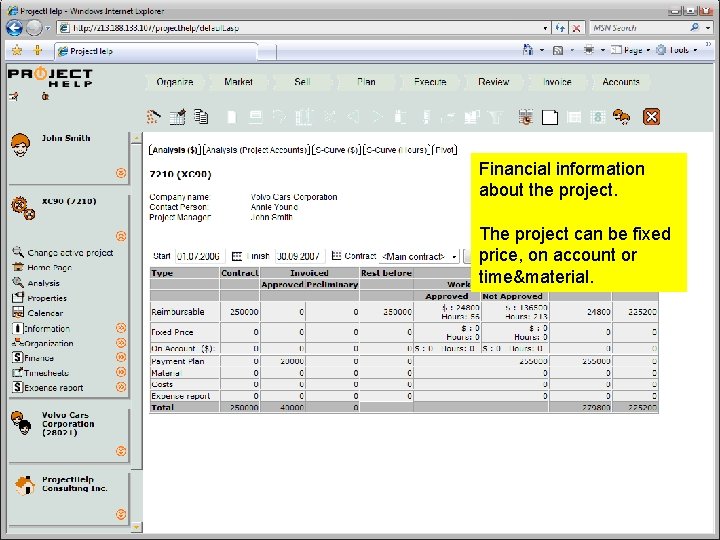The width and height of the screenshot is (720, 540).
Task: Open the Organize menu
Action: coord(174,82)
